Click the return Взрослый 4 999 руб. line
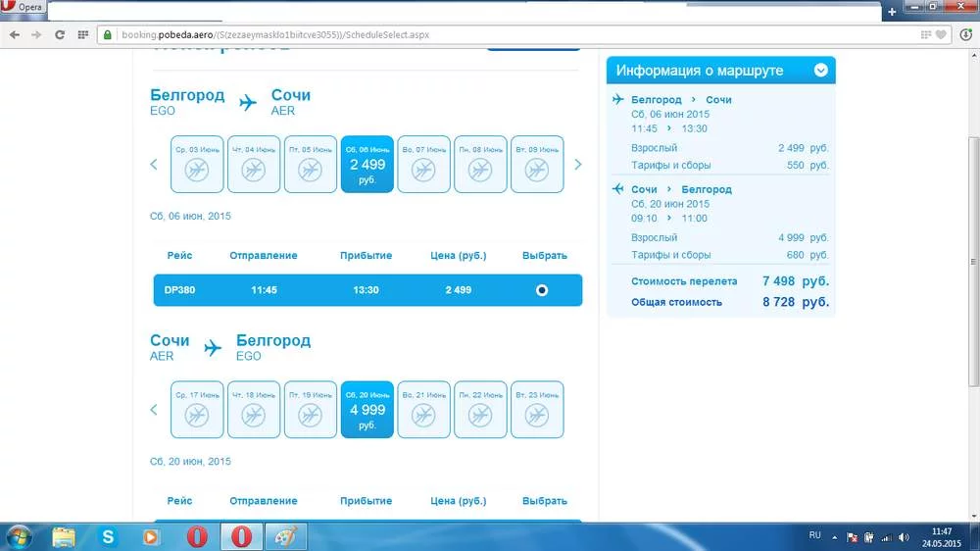Image resolution: width=980 pixels, height=551 pixels. pos(730,237)
